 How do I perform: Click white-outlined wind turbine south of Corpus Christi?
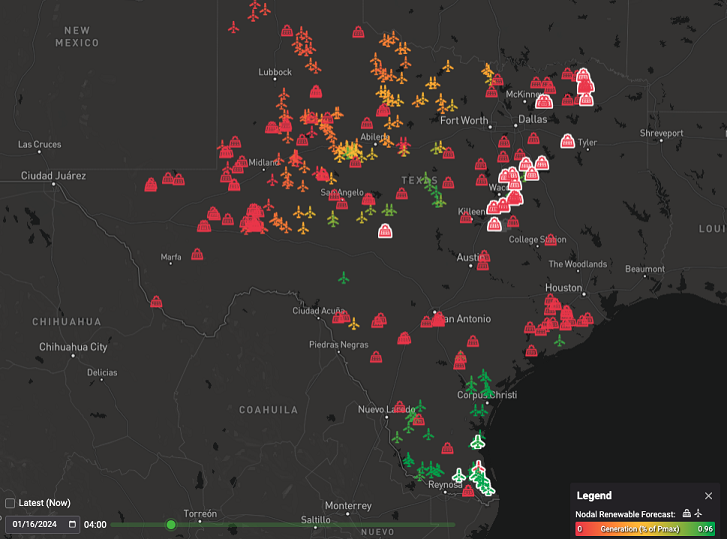[x=478, y=441]
